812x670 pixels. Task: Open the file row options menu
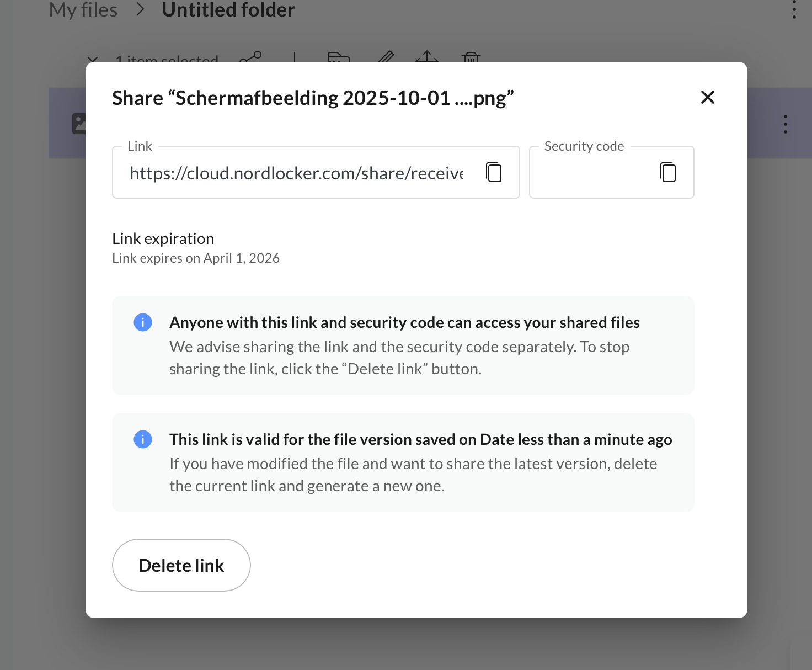click(x=785, y=123)
